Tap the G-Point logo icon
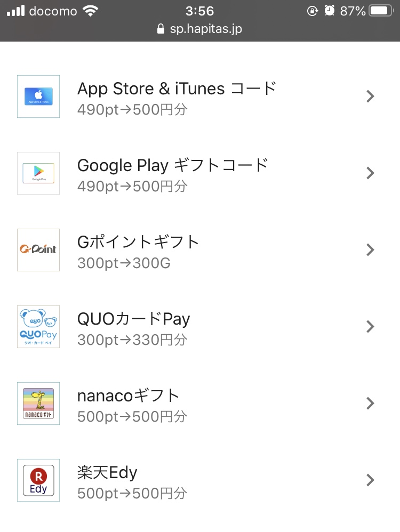400x532 pixels. click(38, 249)
